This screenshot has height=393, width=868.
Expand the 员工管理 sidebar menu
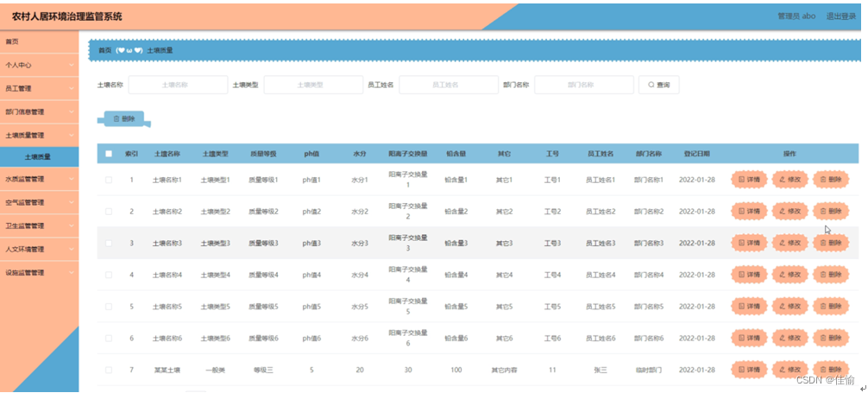(x=40, y=88)
